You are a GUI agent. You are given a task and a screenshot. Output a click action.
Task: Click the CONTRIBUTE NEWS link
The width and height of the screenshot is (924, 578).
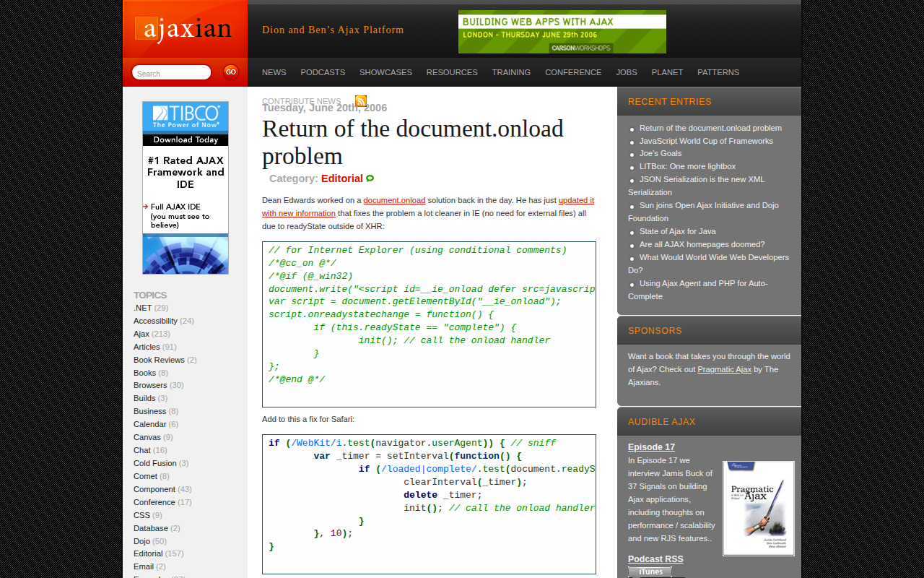coord(301,100)
